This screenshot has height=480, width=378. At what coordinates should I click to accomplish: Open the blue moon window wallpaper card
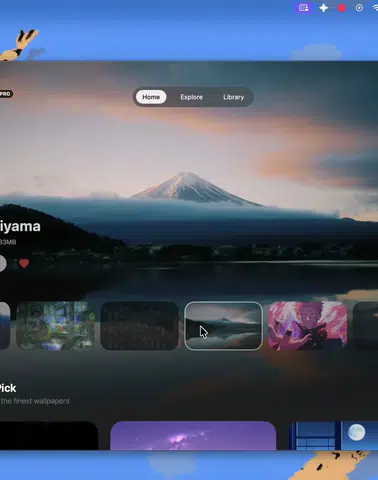click(333, 436)
